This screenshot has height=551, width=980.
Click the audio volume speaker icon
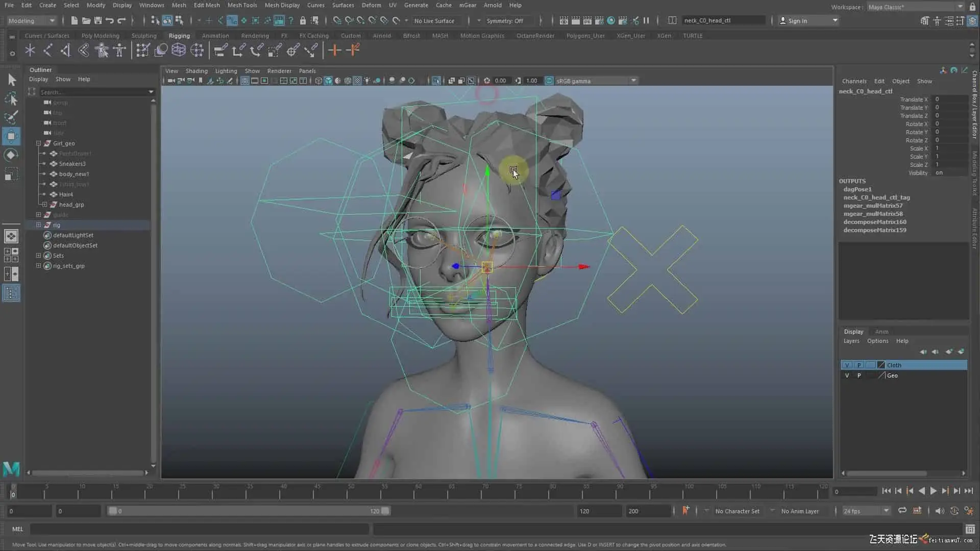click(x=939, y=511)
